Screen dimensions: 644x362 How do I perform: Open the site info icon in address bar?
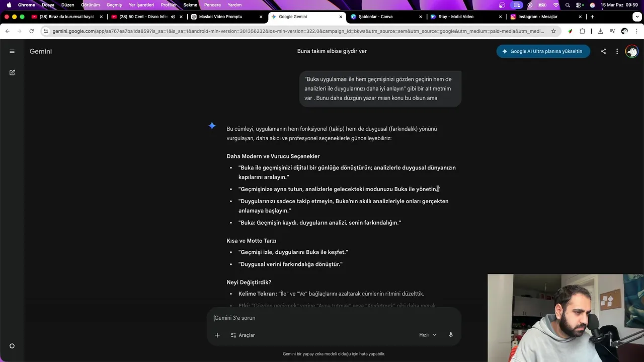click(x=46, y=31)
